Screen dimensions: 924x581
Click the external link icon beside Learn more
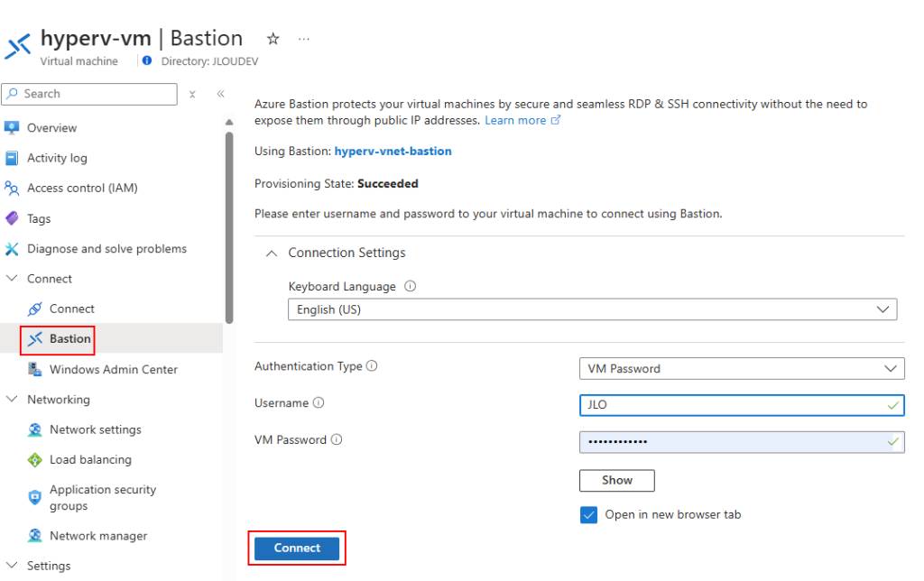click(555, 120)
